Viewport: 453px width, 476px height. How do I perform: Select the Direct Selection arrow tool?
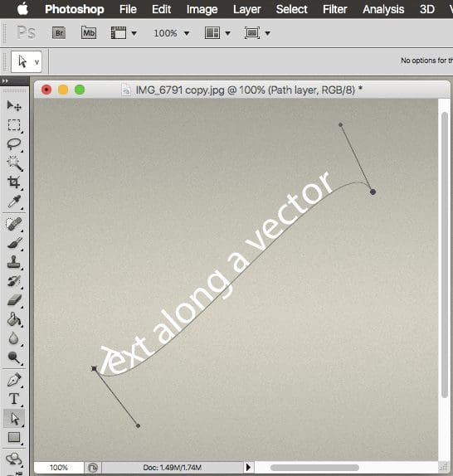click(14, 418)
